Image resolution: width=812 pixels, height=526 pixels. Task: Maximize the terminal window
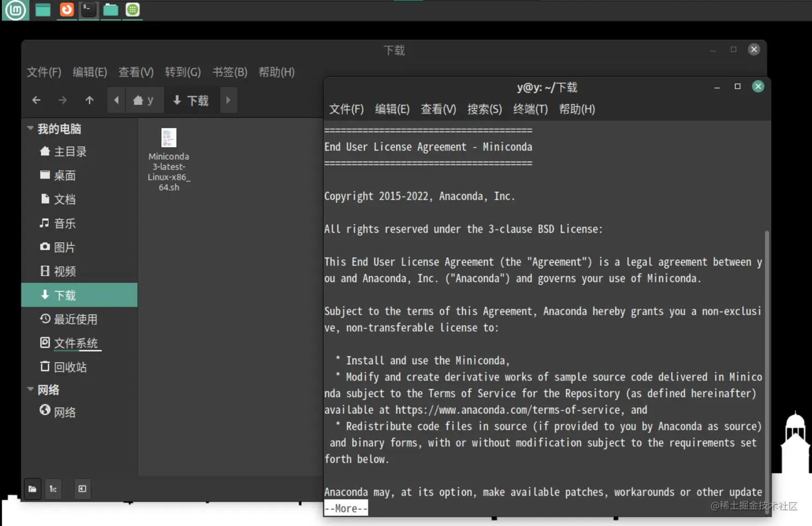(737, 87)
